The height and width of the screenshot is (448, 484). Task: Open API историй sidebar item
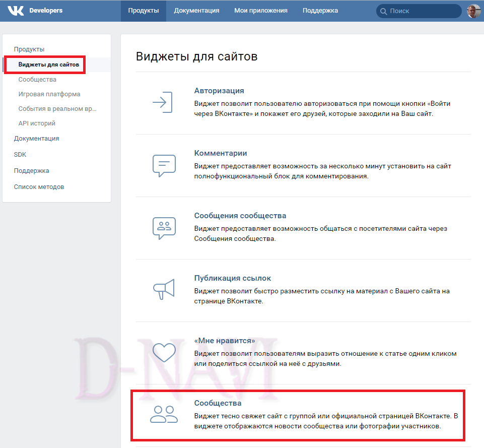[37, 123]
